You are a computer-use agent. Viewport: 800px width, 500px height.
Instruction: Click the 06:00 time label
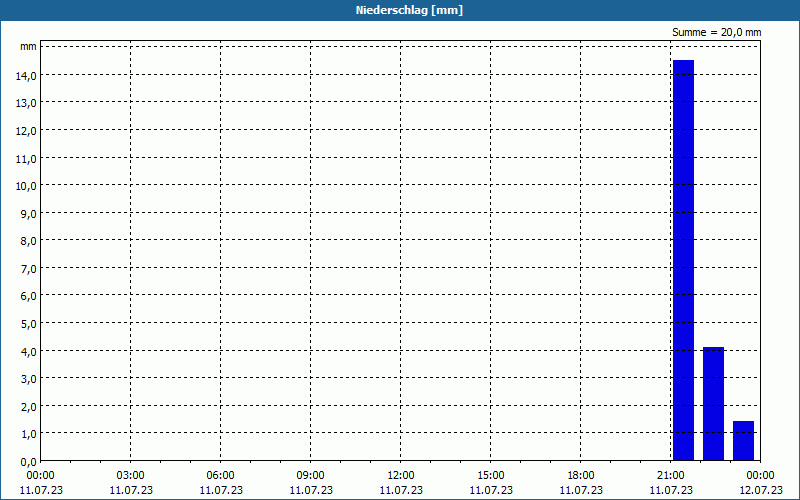click(220, 476)
